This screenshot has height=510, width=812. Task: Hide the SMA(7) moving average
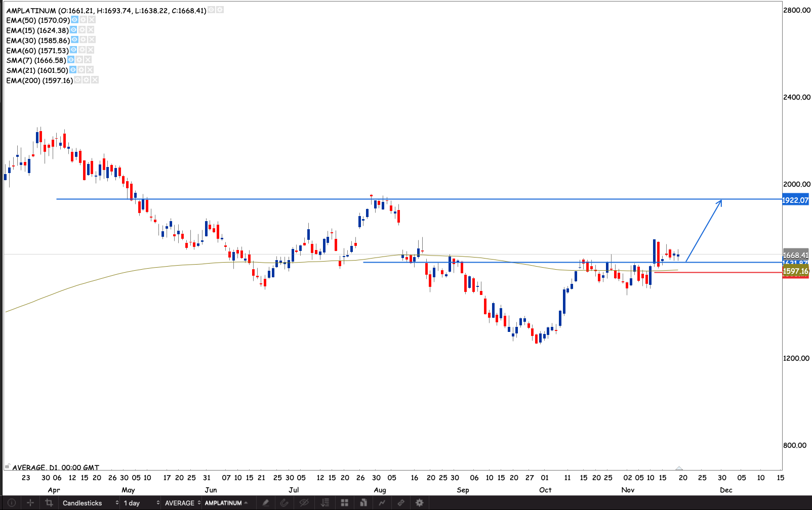(71, 60)
